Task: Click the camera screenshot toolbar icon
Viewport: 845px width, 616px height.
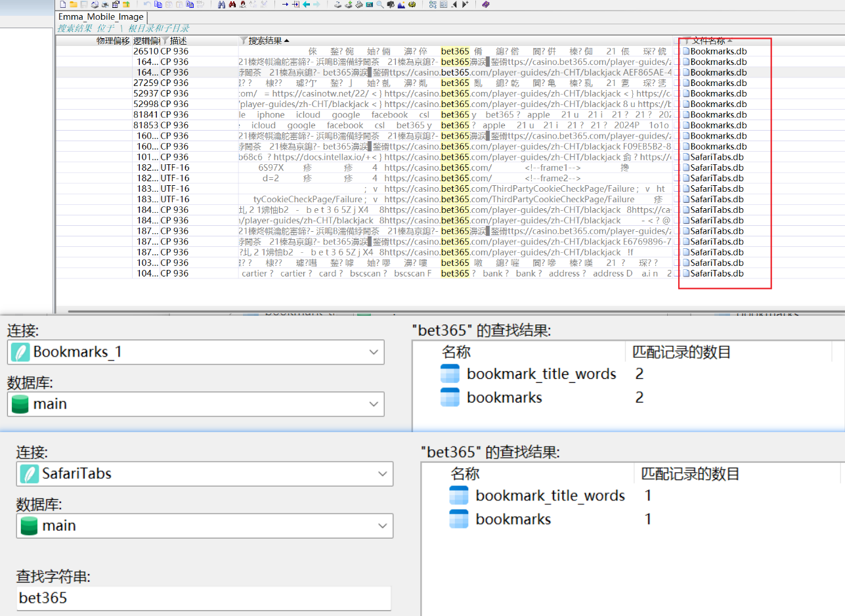Action: 389,5
